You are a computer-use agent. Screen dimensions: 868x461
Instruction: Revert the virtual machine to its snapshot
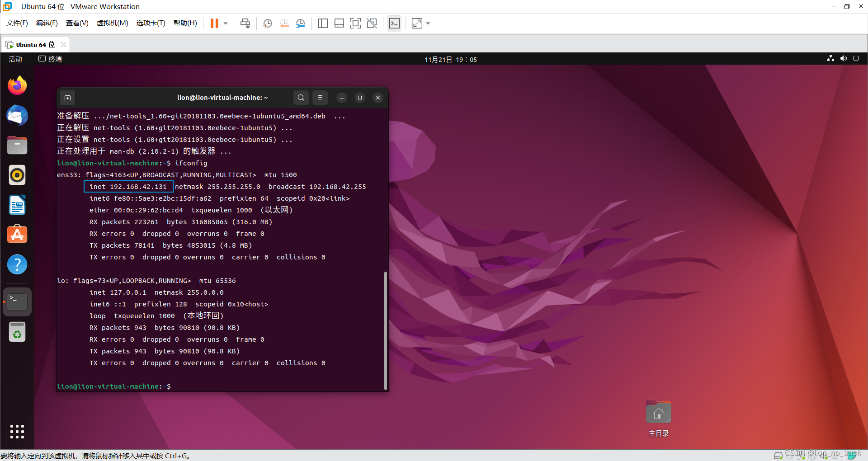[x=284, y=23]
